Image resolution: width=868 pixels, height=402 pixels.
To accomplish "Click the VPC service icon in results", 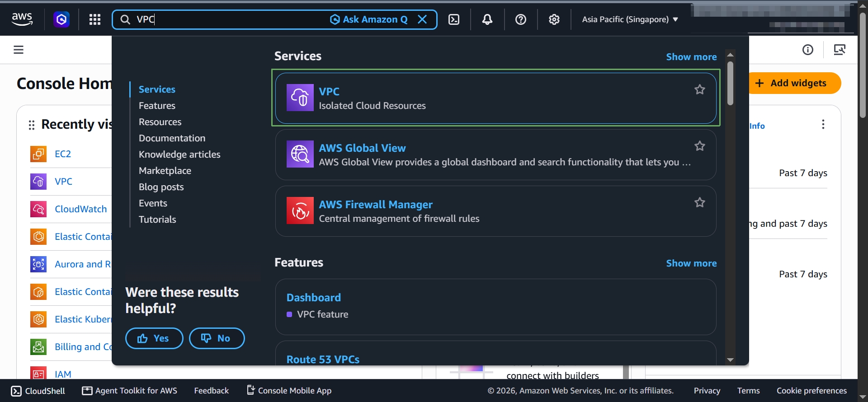I will [300, 98].
